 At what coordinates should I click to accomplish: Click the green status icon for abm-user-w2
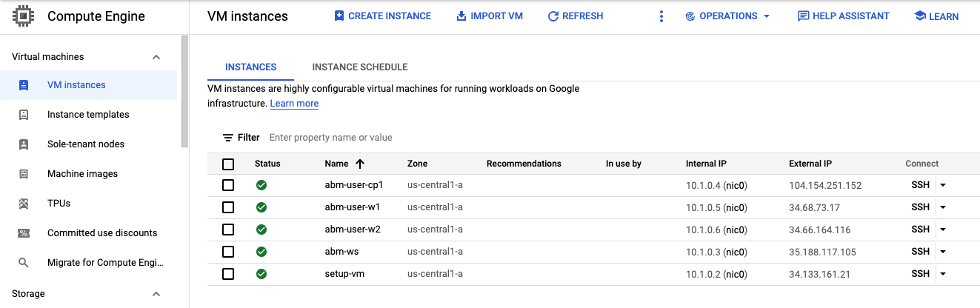261,230
